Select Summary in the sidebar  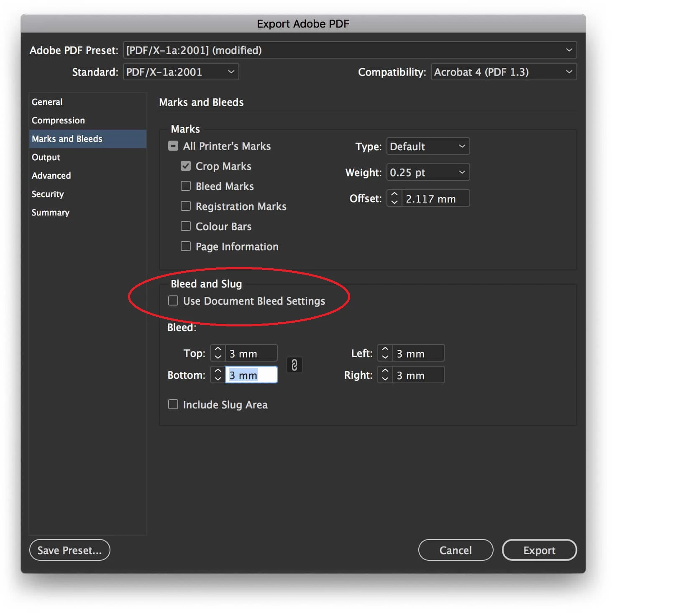(x=88, y=213)
